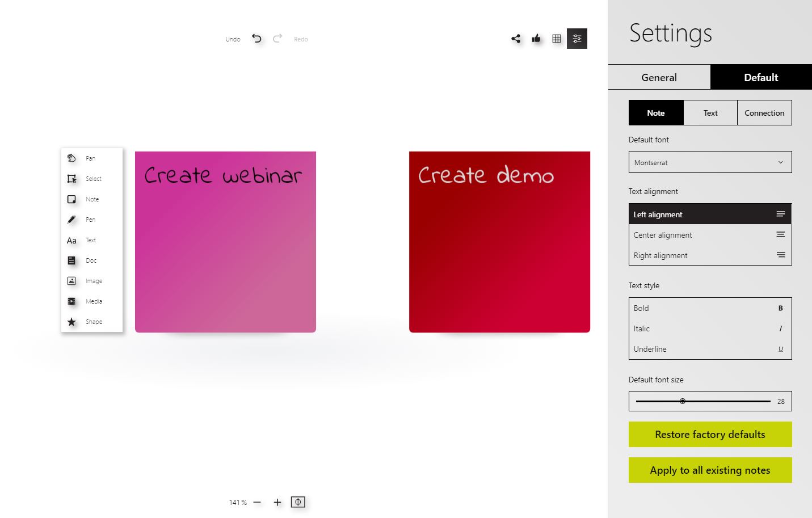Click the default font size slider handle
This screenshot has width=812, height=518.
683,401
